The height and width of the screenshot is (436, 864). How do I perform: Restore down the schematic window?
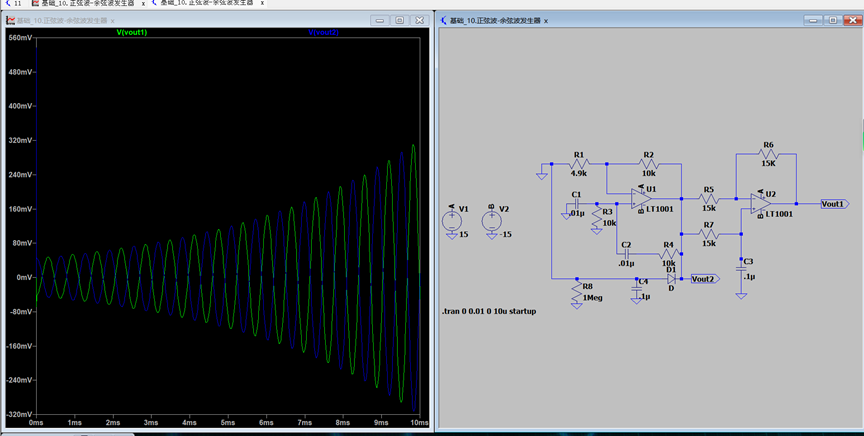coord(833,20)
